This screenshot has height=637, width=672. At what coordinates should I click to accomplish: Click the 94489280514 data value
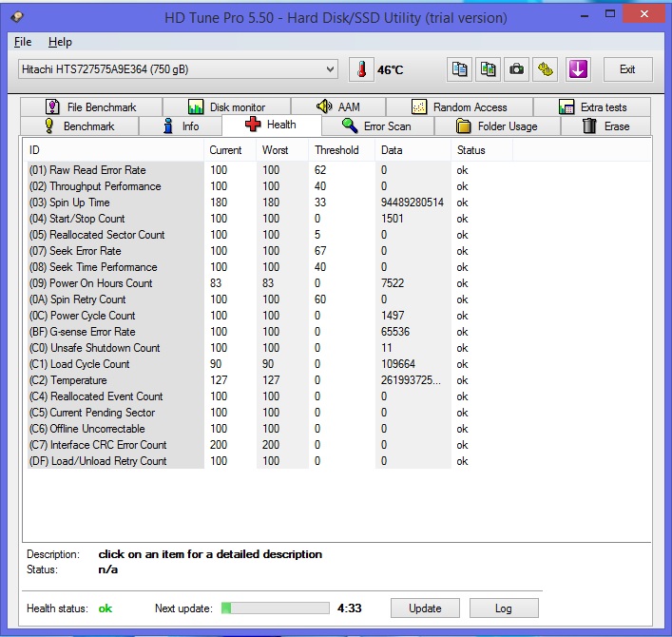pos(413,203)
